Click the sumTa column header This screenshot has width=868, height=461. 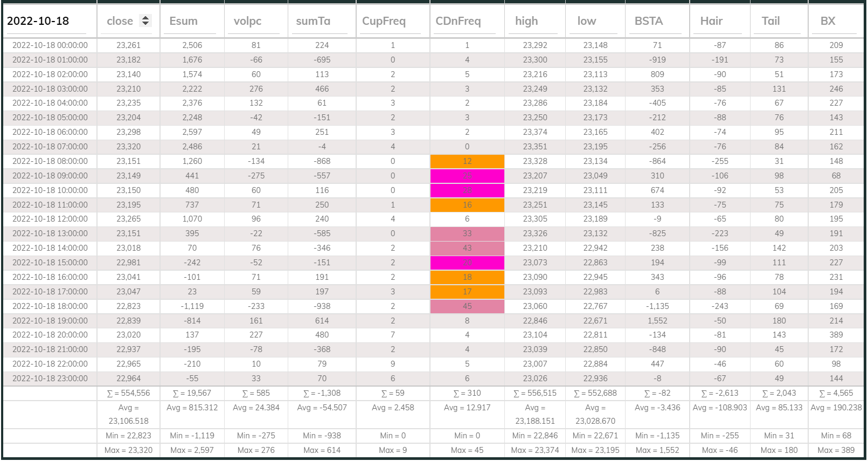click(313, 21)
